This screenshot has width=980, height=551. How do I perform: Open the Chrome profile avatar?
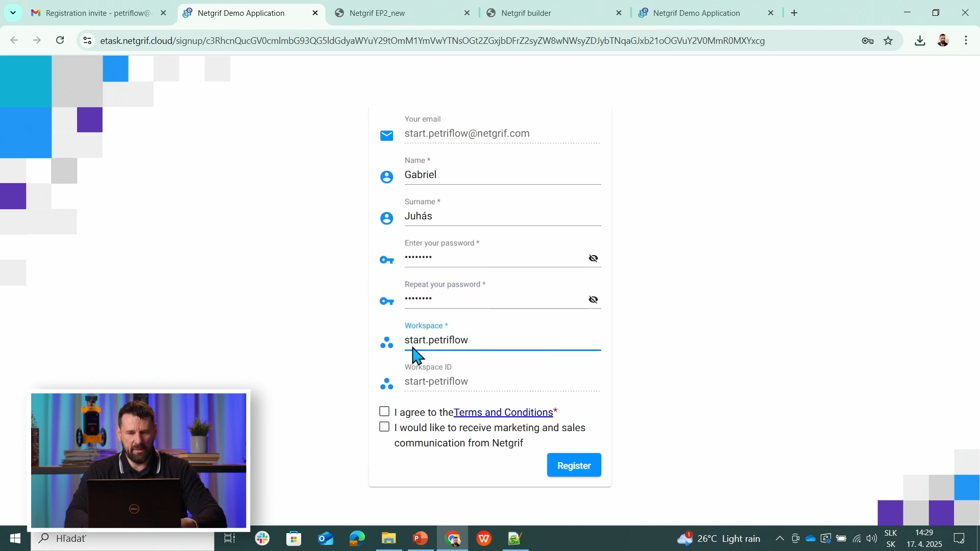pyautogui.click(x=943, y=40)
